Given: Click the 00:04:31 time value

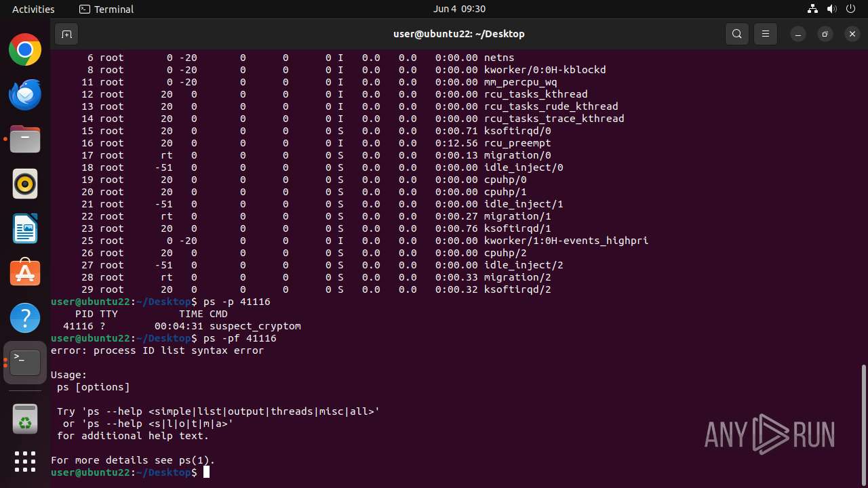Looking at the screenshot, I should 179,326.
